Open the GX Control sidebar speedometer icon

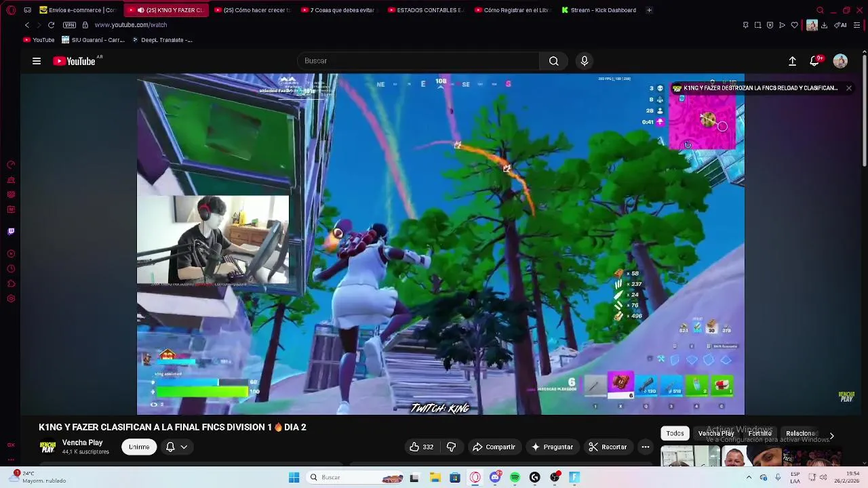coord(11,165)
